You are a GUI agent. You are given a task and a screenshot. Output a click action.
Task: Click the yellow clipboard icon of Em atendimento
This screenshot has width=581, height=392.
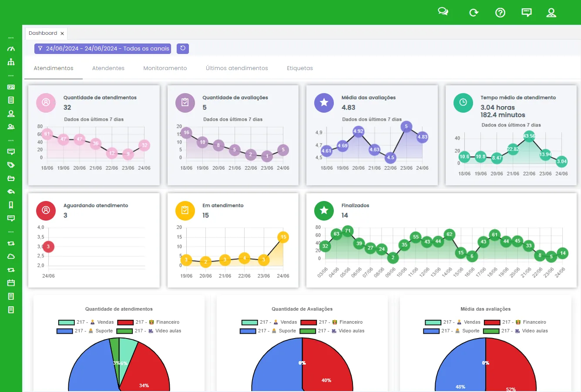pyautogui.click(x=185, y=211)
